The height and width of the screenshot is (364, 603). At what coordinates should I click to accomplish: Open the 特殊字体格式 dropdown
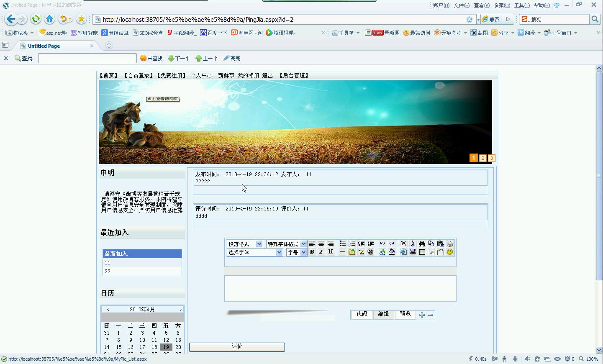[x=287, y=244]
